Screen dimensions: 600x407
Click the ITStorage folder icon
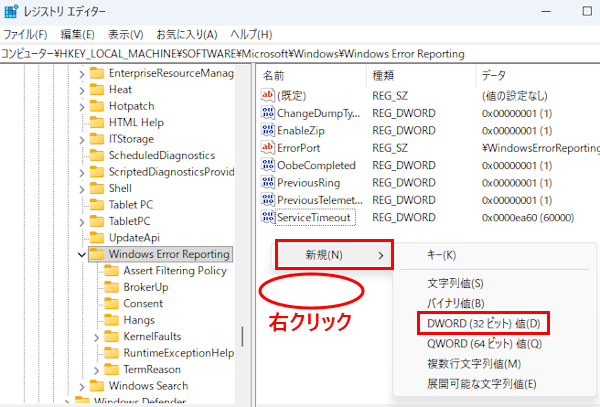97,139
